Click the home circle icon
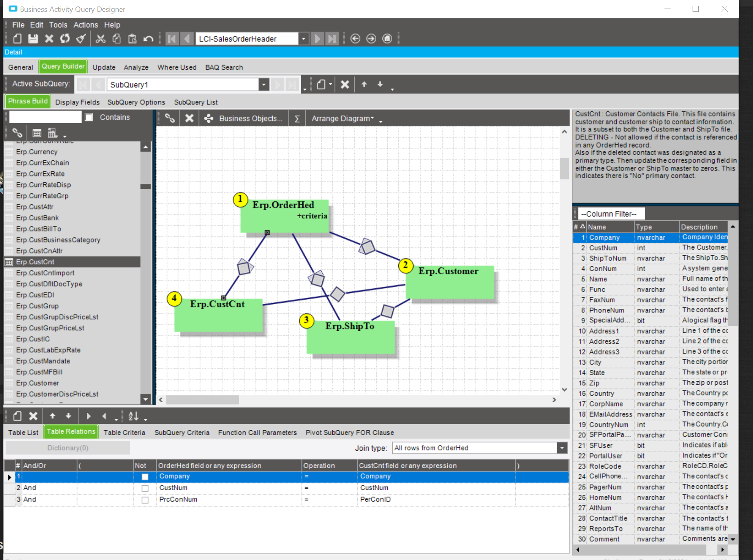The width and height of the screenshot is (753, 560). tap(387, 39)
